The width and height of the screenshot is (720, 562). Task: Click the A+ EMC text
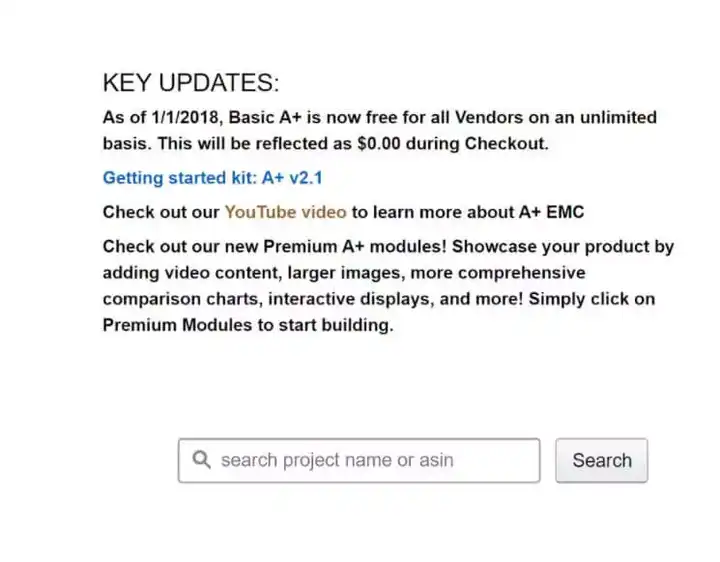point(551,212)
